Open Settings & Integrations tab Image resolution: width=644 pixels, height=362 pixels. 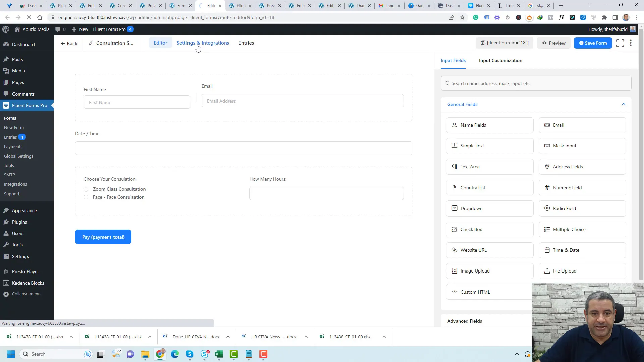point(203,43)
